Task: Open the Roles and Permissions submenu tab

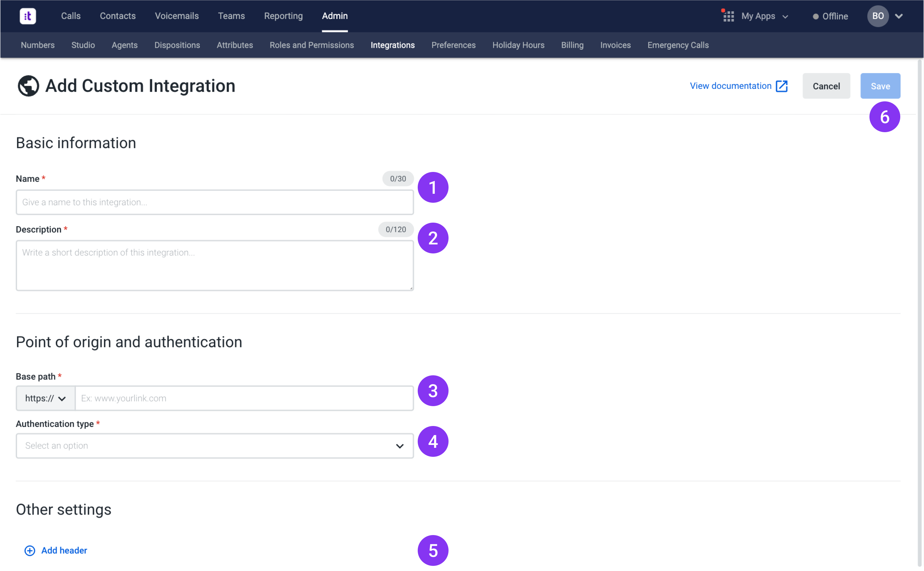Action: (x=312, y=45)
